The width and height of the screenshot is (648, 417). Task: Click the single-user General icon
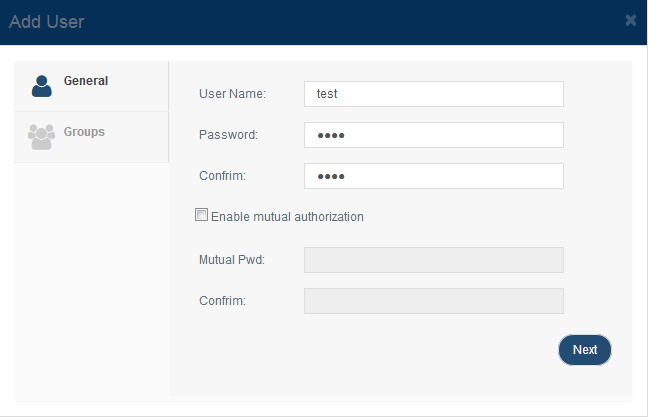tap(42, 86)
